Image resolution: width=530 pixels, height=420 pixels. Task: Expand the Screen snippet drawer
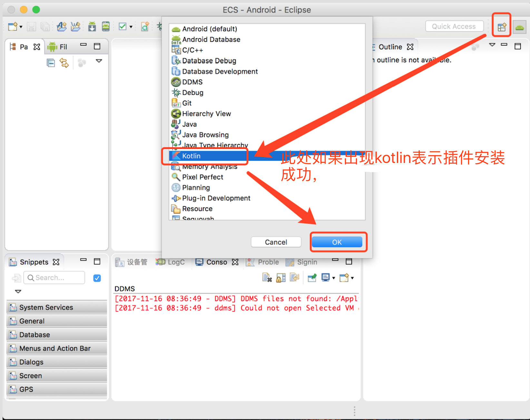[x=57, y=376]
